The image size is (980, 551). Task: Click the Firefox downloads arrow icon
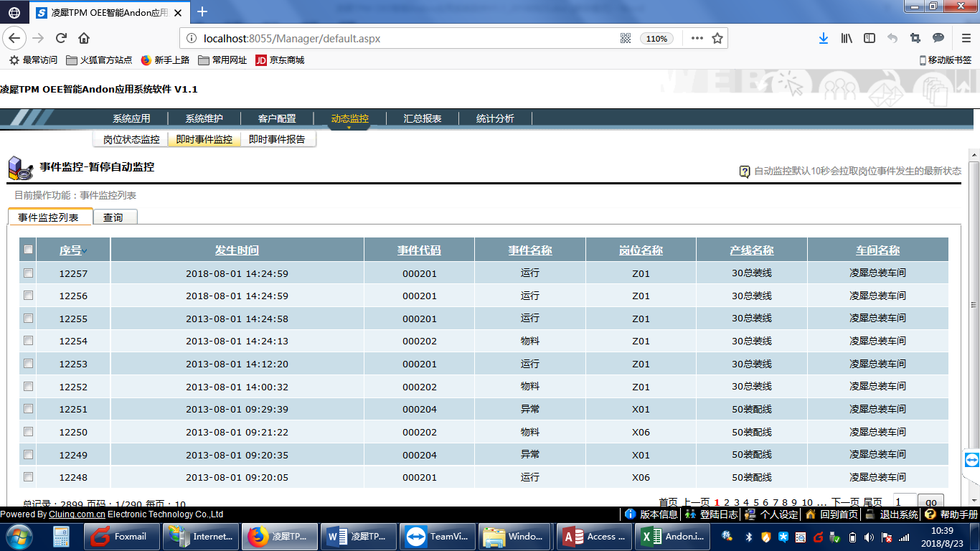tap(824, 38)
